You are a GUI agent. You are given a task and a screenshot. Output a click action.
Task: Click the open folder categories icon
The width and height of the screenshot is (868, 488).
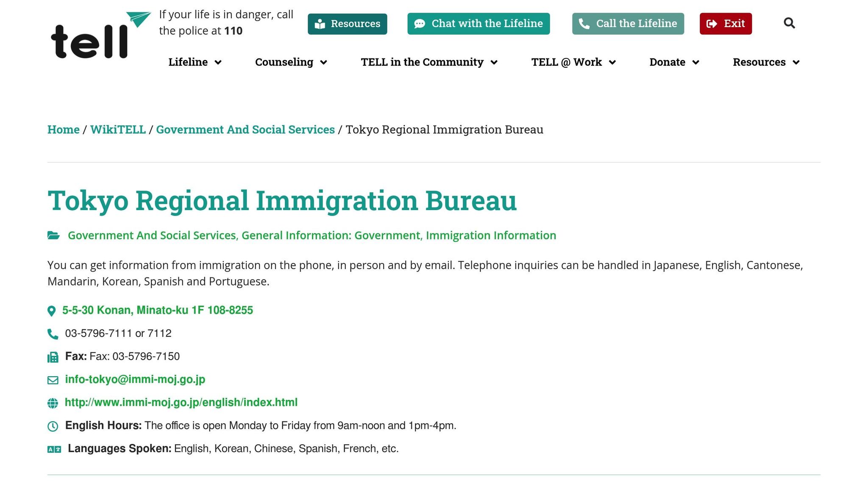coord(53,235)
